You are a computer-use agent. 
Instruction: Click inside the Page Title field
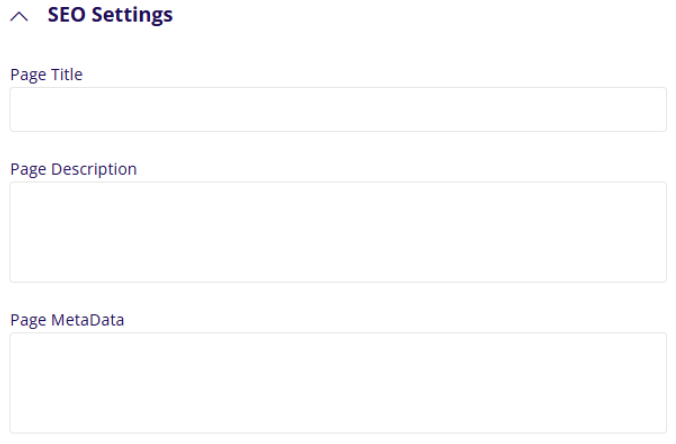point(338,109)
